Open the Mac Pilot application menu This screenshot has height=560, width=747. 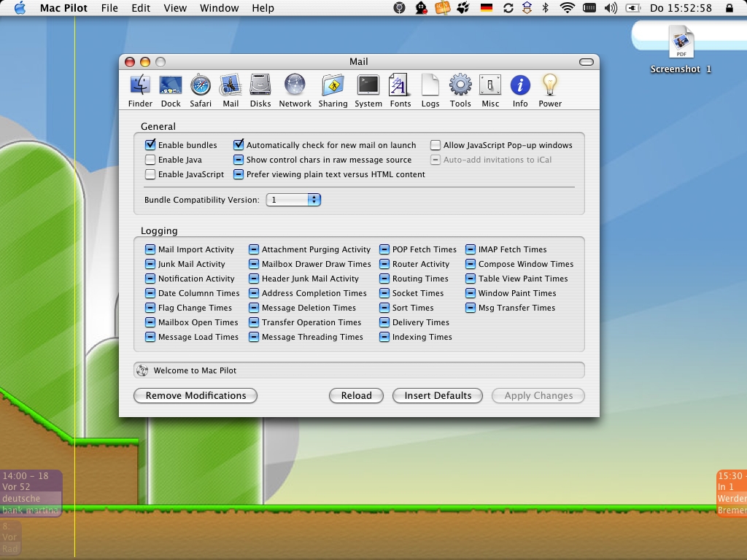tap(63, 8)
